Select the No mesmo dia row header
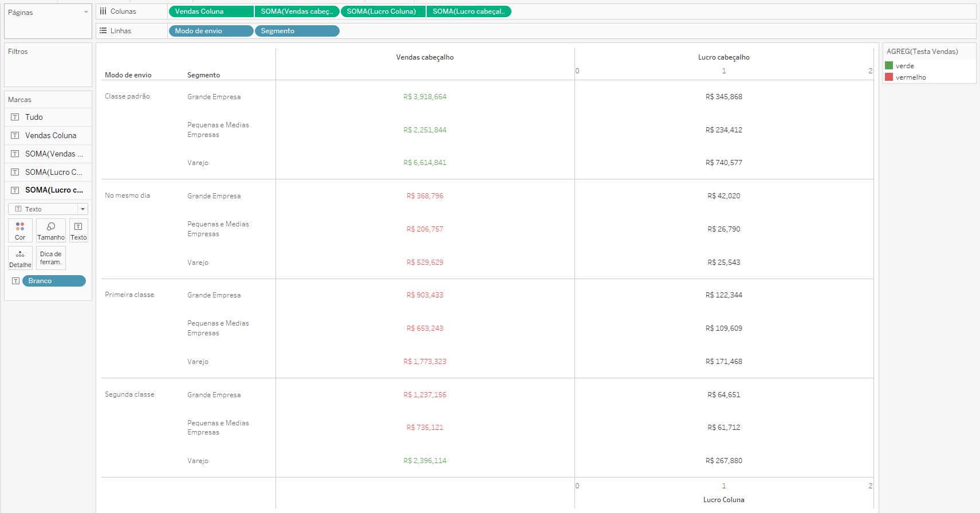 [127, 195]
